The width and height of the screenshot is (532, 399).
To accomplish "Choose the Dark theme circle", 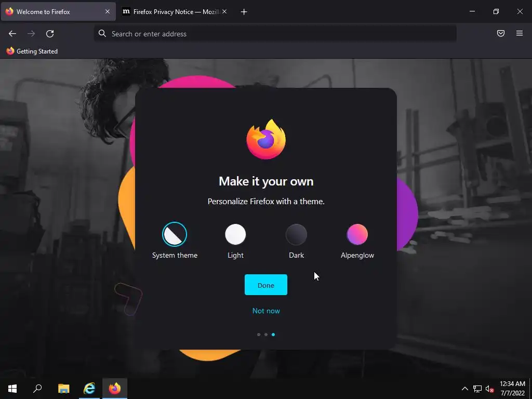I will click(296, 234).
